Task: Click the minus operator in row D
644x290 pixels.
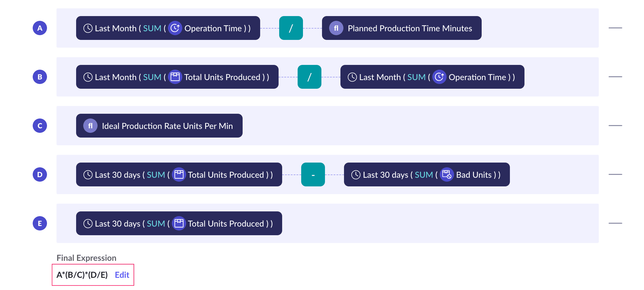Action: coord(313,174)
